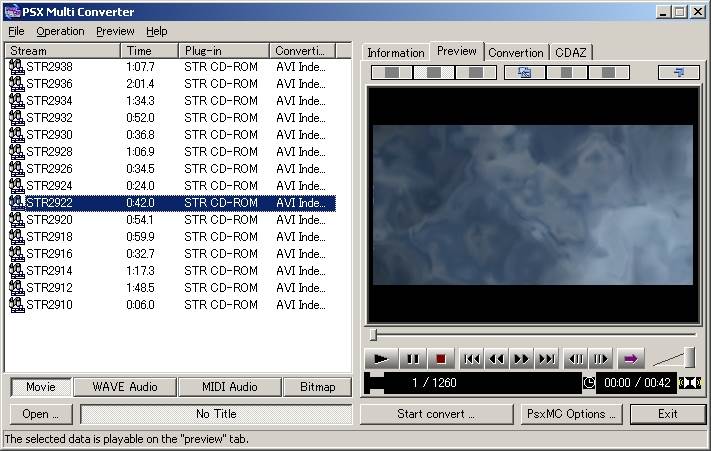Select the STR2912 stream row
The image size is (711, 451).
click(172, 288)
